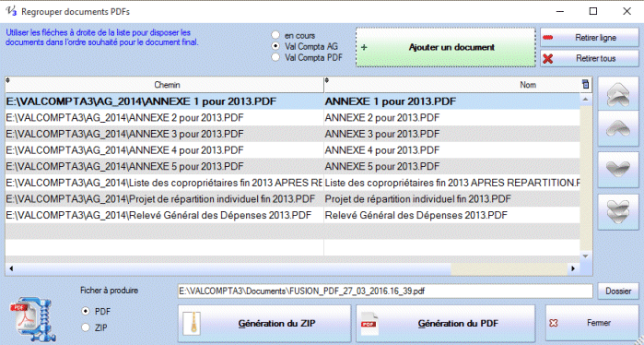Click the output file path field

[x=385, y=291]
